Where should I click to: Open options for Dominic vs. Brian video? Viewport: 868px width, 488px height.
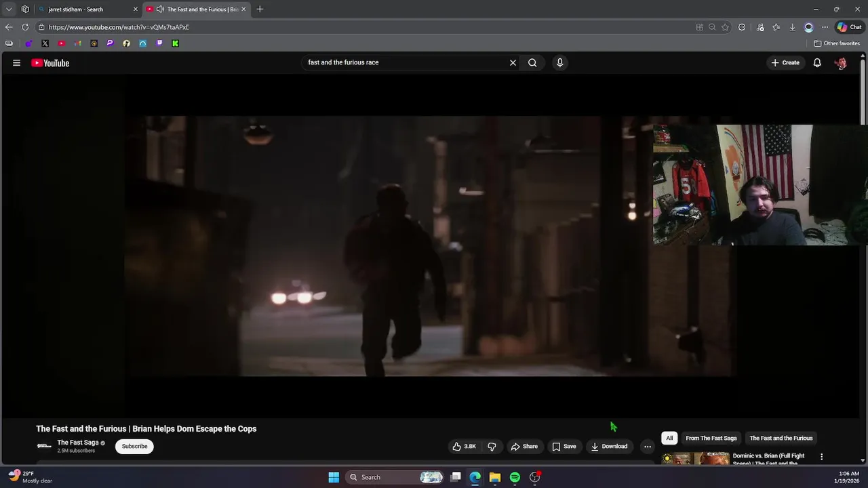point(821,457)
